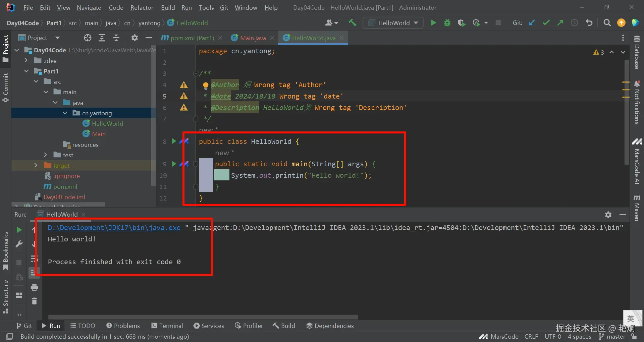Open the java.exe path link in console
Image resolution: width=644 pixels, height=342 pixels.
(x=114, y=228)
